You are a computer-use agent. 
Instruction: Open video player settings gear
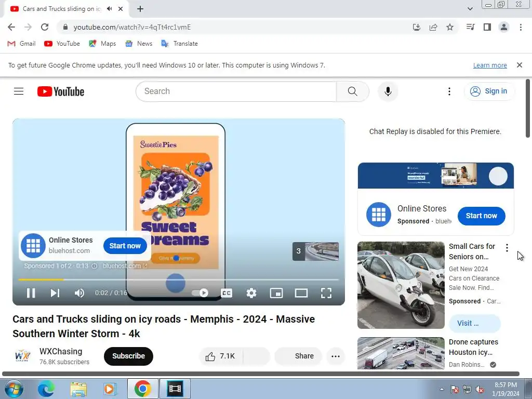(251, 293)
